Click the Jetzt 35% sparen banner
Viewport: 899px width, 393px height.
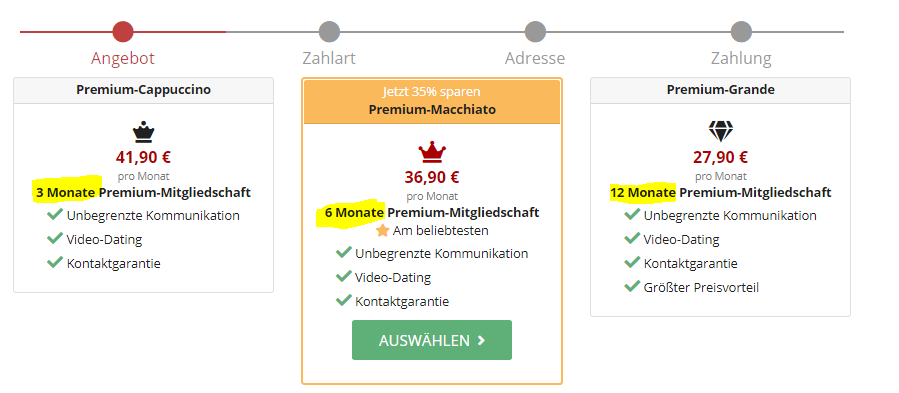432,92
